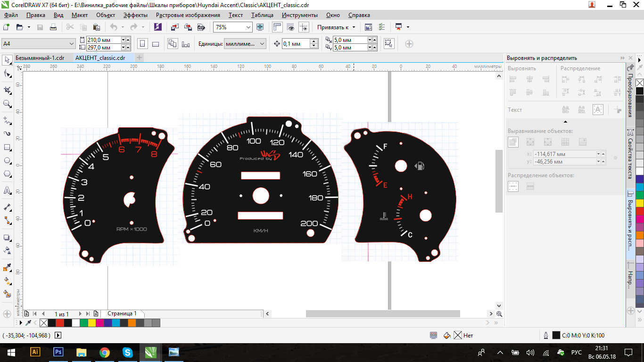Select the Pick tool in the toolbox
644x362 pixels.
(x=7, y=60)
